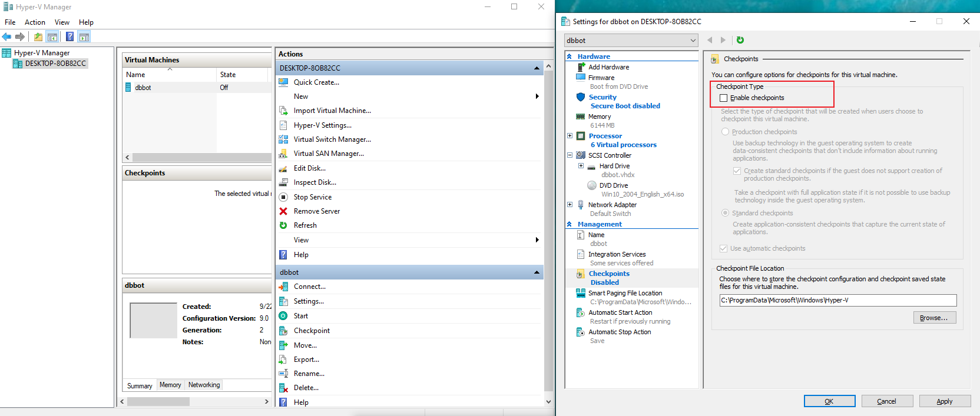The height and width of the screenshot is (416, 980).
Task: Click the green Start power icon
Action: 283,316
